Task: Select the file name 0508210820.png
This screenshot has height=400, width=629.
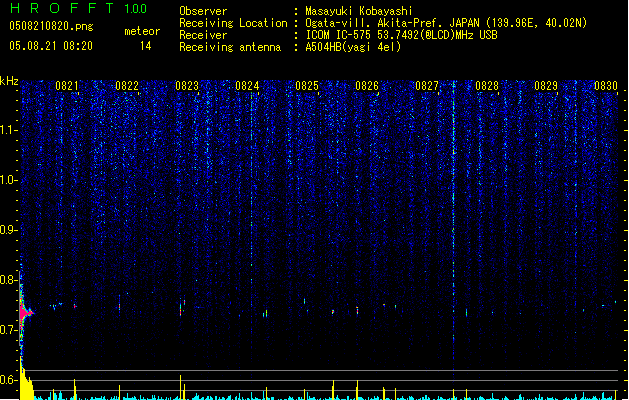Action: (51, 26)
